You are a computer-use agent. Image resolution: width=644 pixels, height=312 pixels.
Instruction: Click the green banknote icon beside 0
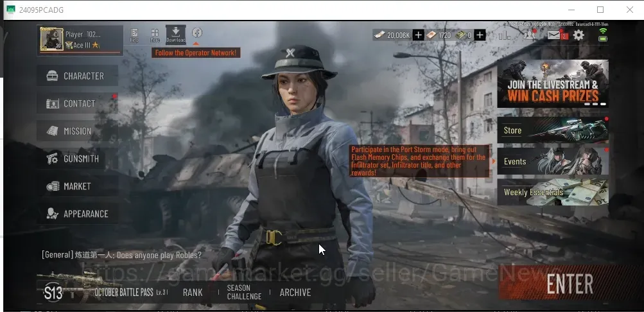[460, 35]
